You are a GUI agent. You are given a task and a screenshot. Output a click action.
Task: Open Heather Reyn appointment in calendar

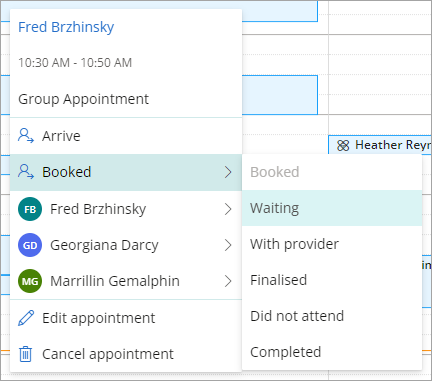click(x=380, y=145)
